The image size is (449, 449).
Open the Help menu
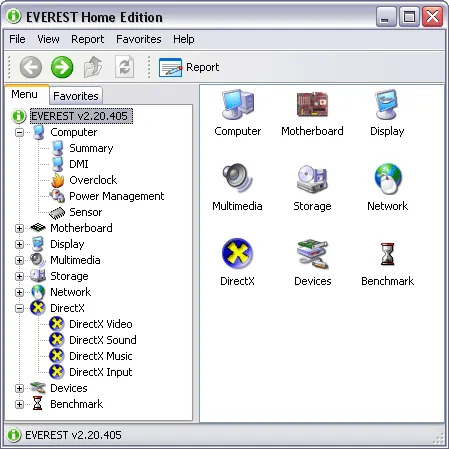pos(184,39)
